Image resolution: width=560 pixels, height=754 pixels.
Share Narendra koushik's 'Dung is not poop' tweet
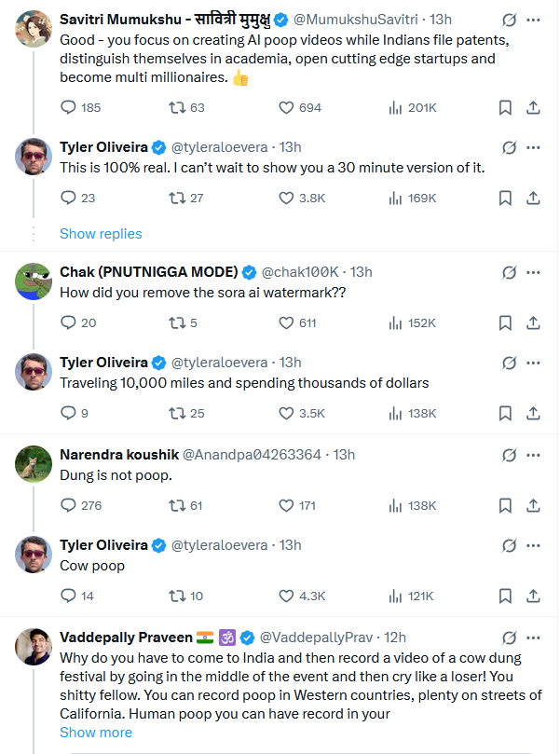(x=534, y=505)
